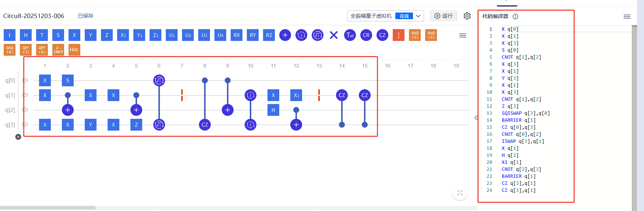Click the fullscreen expand button on canvas
Image resolution: width=644 pixels, height=211 pixels.
460,193
